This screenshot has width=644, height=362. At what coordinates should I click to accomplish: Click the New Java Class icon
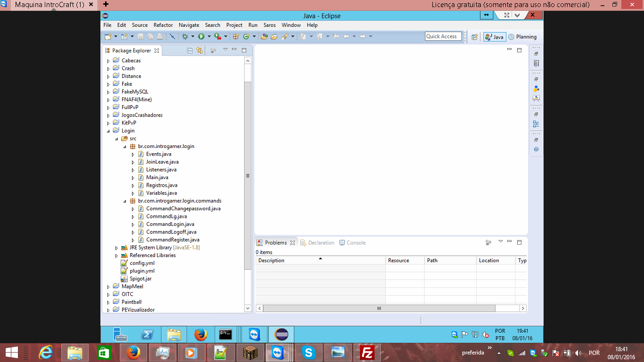coord(246,36)
